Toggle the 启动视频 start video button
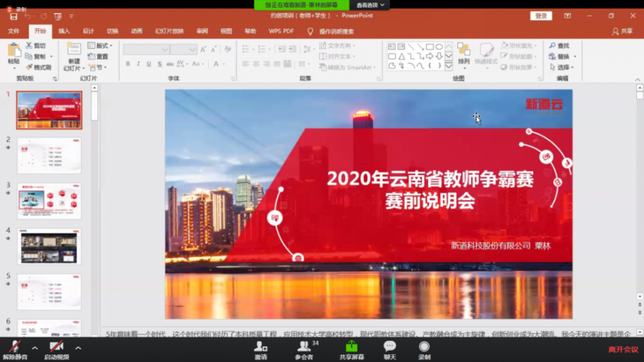Screen dimensions: 644x362 click(x=56, y=347)
